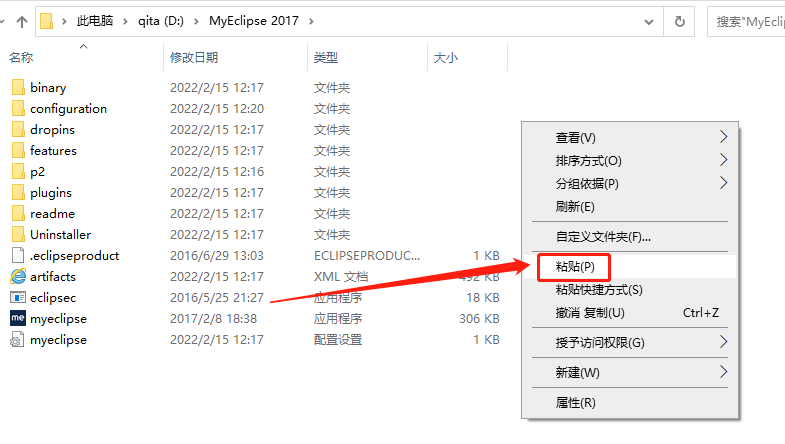The width and height of the screenshot is (785, 444).
Task: Select the dropins folder icon
Action: (x=18, y=129)
